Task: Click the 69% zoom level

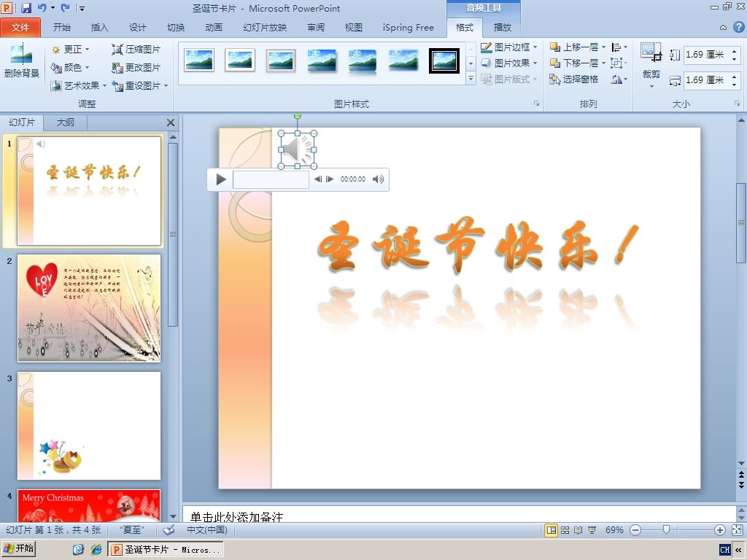Action: coord(614,530)
